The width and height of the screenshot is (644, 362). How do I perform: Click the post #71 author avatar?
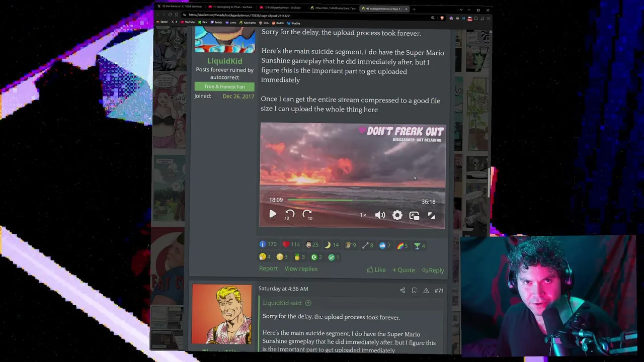pyautogui.click(x=222, y=314)
